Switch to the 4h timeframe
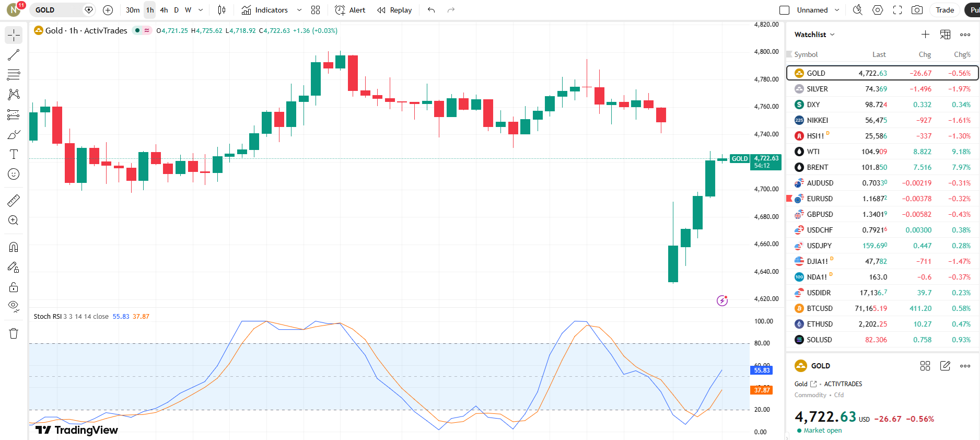This screenshot has height=440, width=980. [164, 10]
